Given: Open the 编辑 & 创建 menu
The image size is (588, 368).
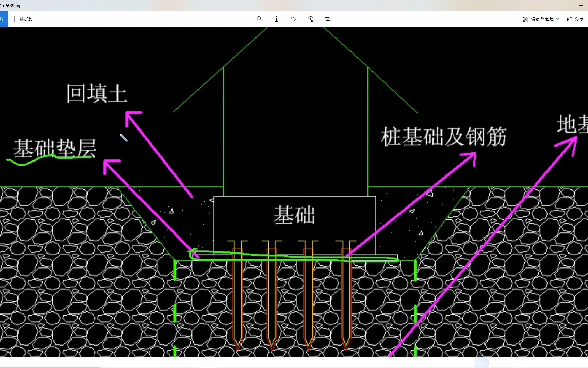Looking at the screenshot, I should (541, 19).
